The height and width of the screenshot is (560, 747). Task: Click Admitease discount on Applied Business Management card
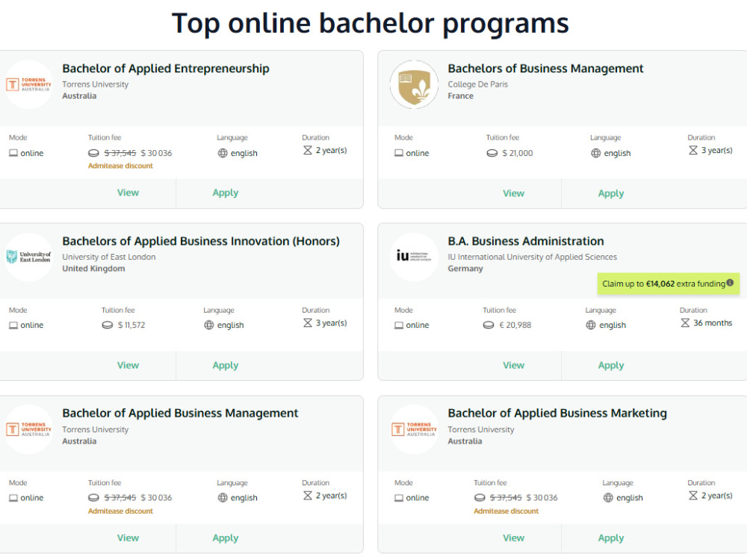click(x=120, y=511)
